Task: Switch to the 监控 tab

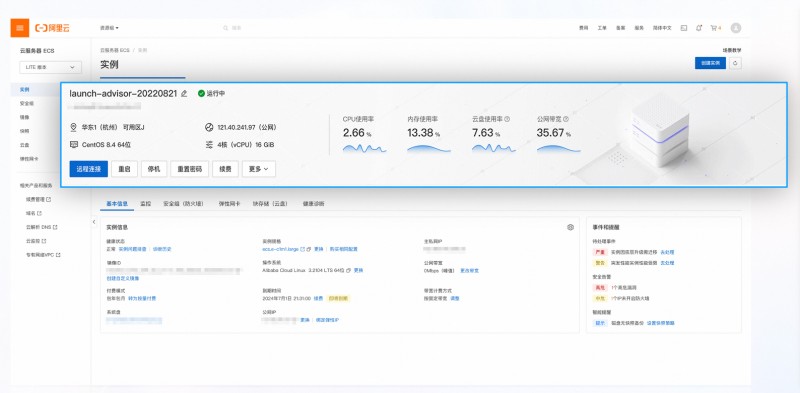Action: coord(145,204)
